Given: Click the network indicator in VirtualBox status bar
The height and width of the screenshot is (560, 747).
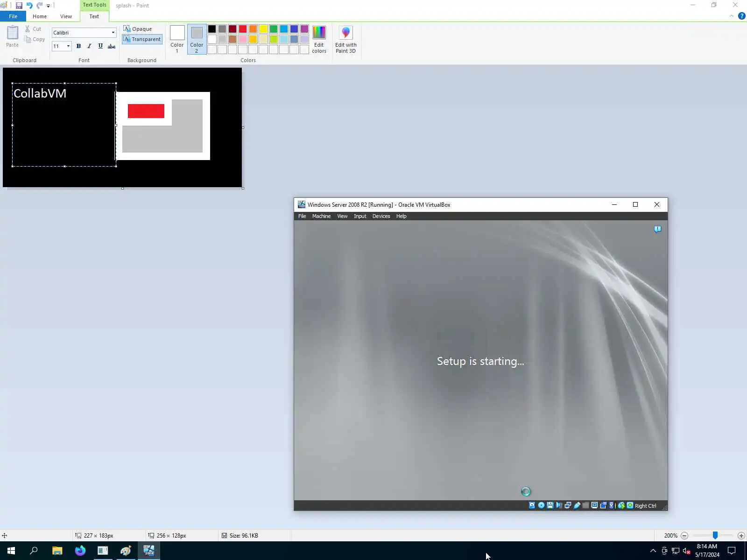Looking at the screenshot, I should pyautogui.click(x=568, y=505).
